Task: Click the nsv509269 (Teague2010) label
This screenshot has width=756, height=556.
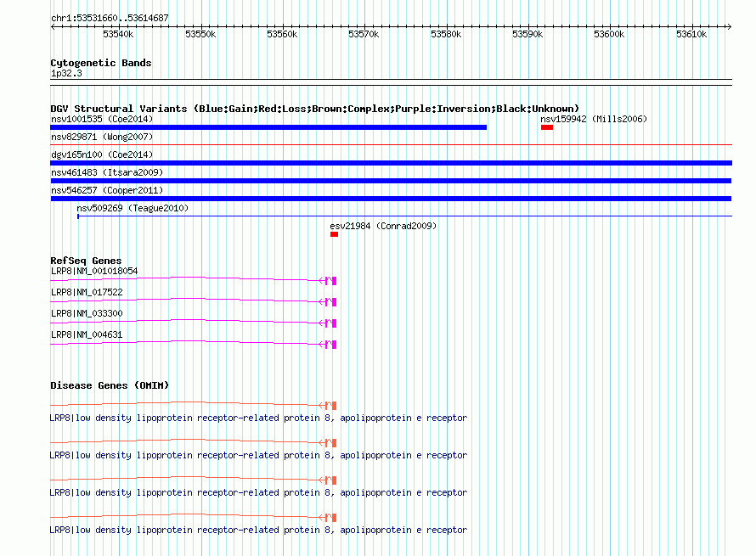Action: (x=133, y=208)
